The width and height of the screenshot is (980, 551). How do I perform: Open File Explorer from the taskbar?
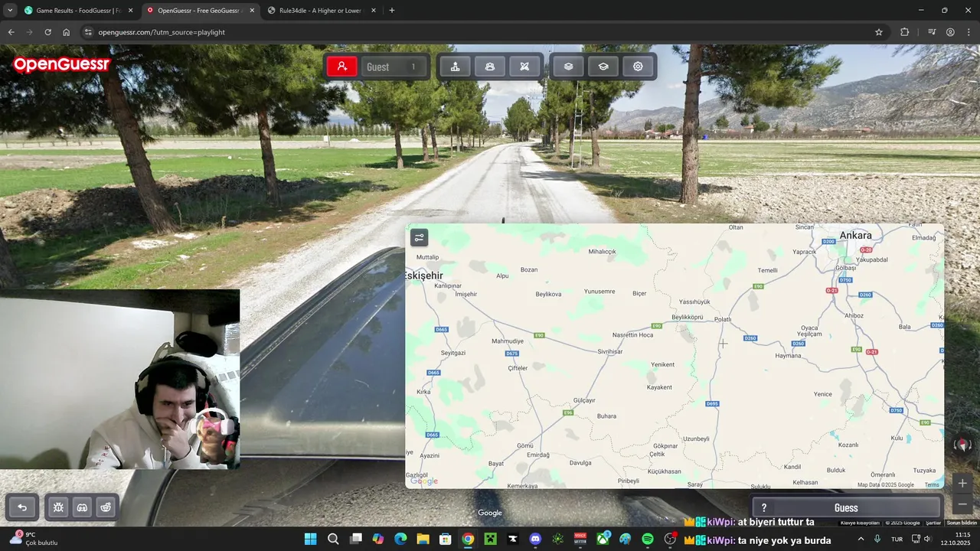(x=423, y=539)
